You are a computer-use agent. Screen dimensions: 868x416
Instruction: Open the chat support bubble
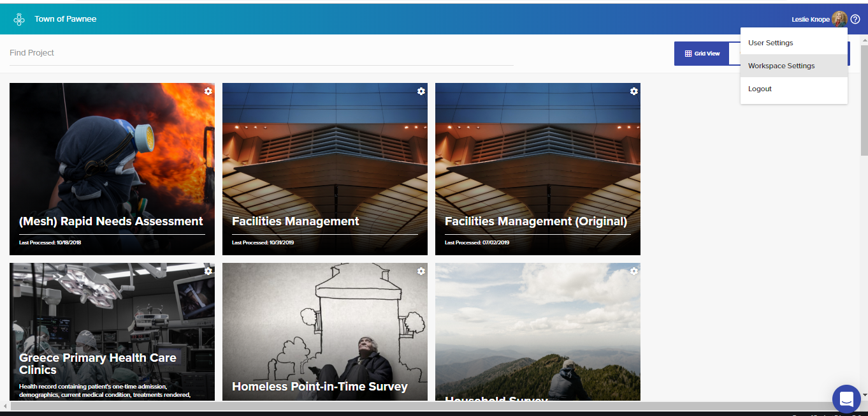pos(846,399)
